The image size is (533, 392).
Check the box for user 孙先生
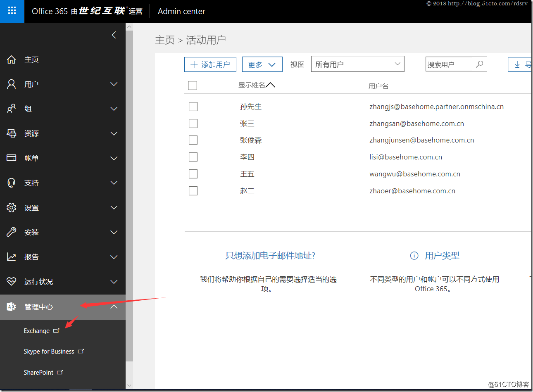193,107
